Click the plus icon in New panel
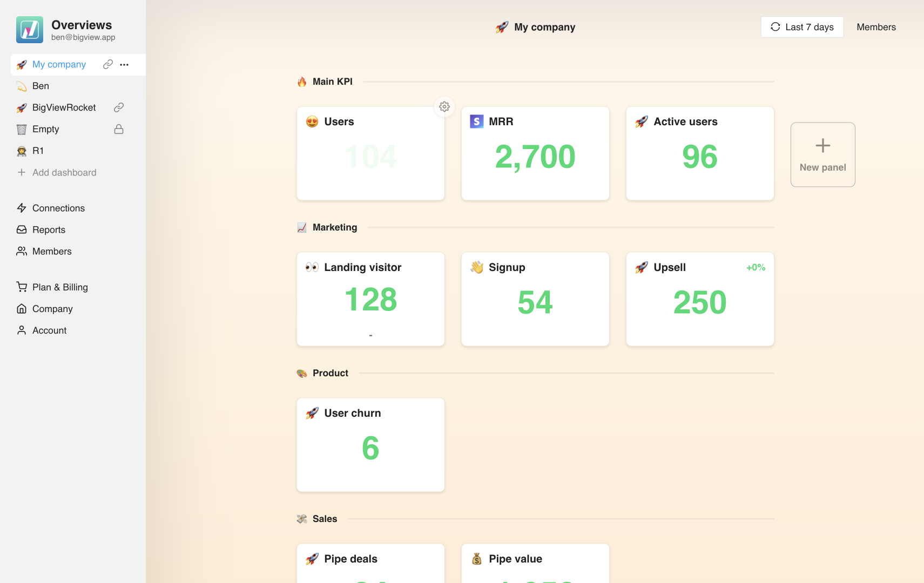This screenshot has width=924, height=583. pyautogui.click(x=822, y=146)
